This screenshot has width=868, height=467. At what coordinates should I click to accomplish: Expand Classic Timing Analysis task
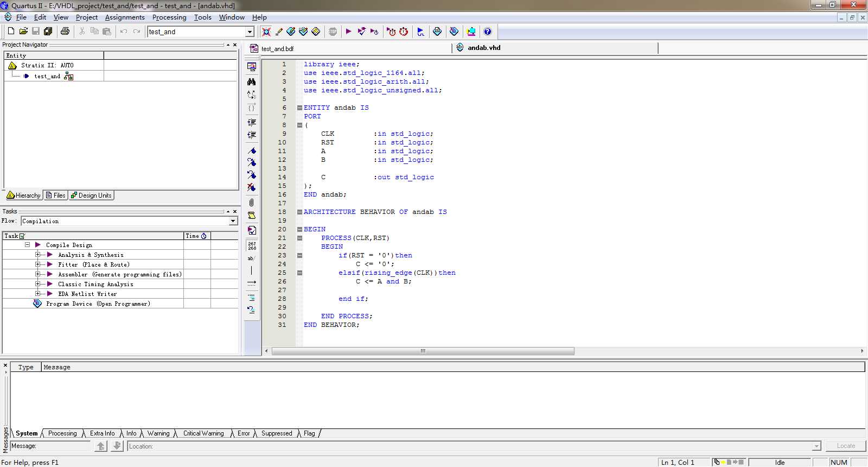click(x=37, y=284)
